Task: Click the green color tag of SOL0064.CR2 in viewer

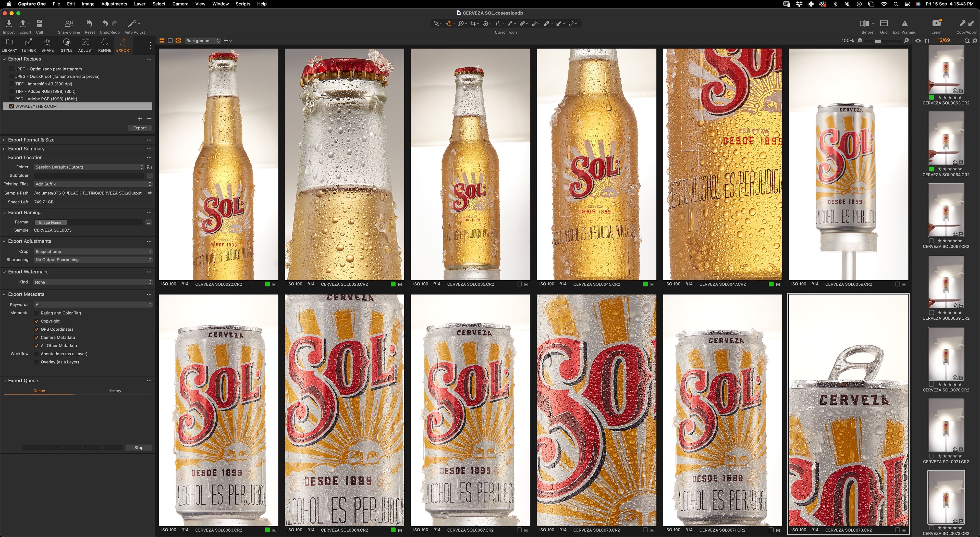Action: pyautogui.click(x=393, y=530)
